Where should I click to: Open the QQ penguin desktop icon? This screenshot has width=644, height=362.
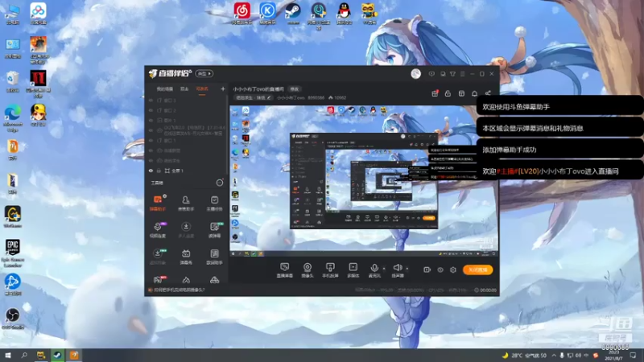click(x=345, y=14)
